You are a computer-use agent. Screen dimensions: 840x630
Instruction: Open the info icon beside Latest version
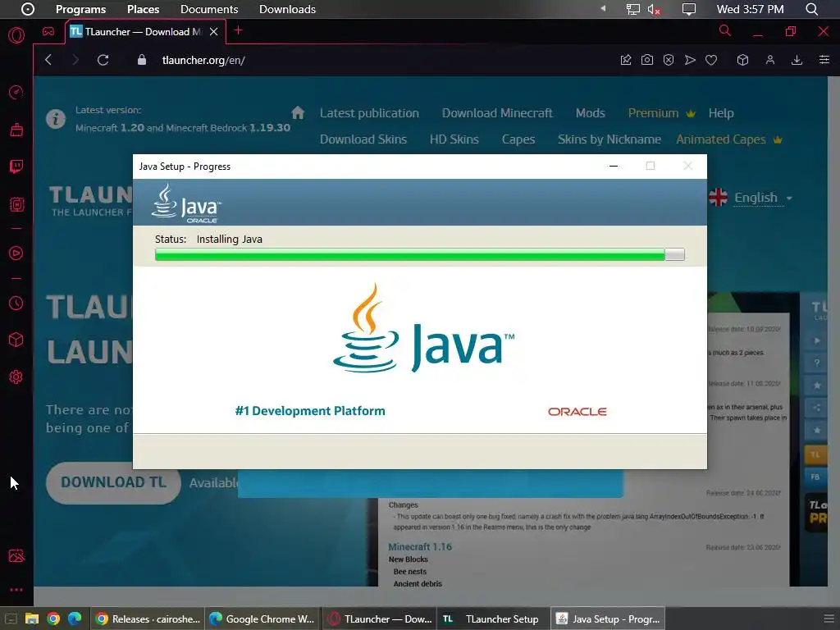[x=56, y=118]
